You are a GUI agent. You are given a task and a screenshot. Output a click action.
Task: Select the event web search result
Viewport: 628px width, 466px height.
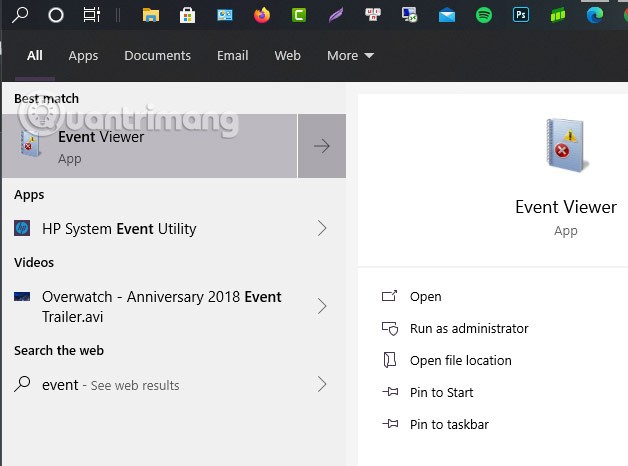[x=110, y=385]
